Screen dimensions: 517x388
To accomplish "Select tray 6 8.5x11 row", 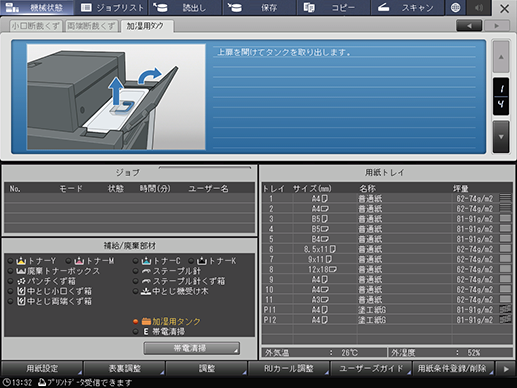I will (x=387, y=249).
